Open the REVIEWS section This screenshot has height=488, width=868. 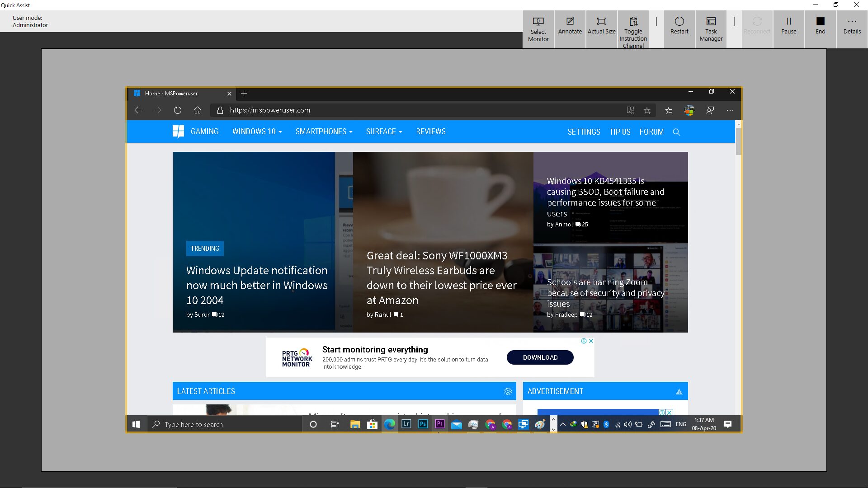(430, 131)
